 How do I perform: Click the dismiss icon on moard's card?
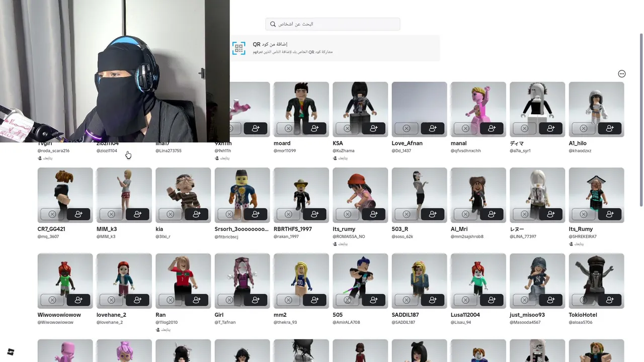click(x=288, y=129)
